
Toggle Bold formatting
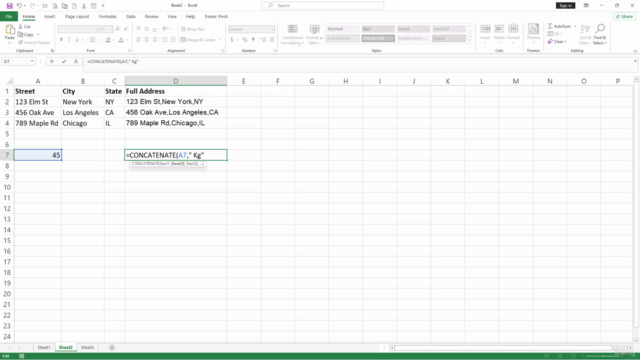coord(61,40)
